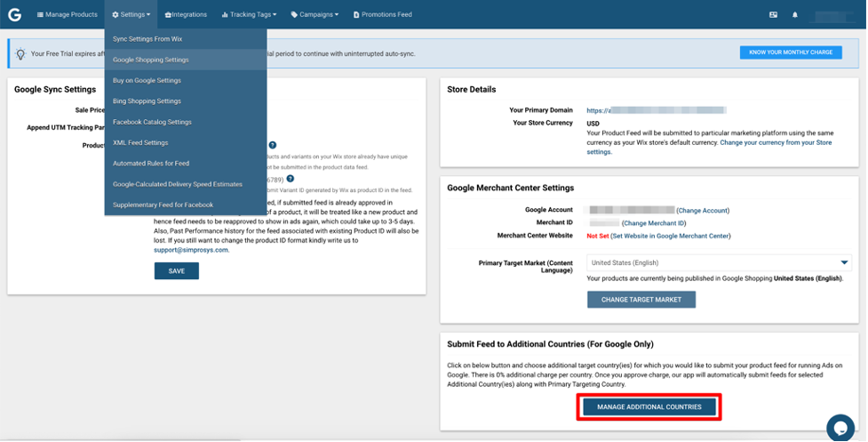The width and height of the screenshot is (868, 442).
Task: Click Manage Additional Countries button
Action: tap(649, 407)
